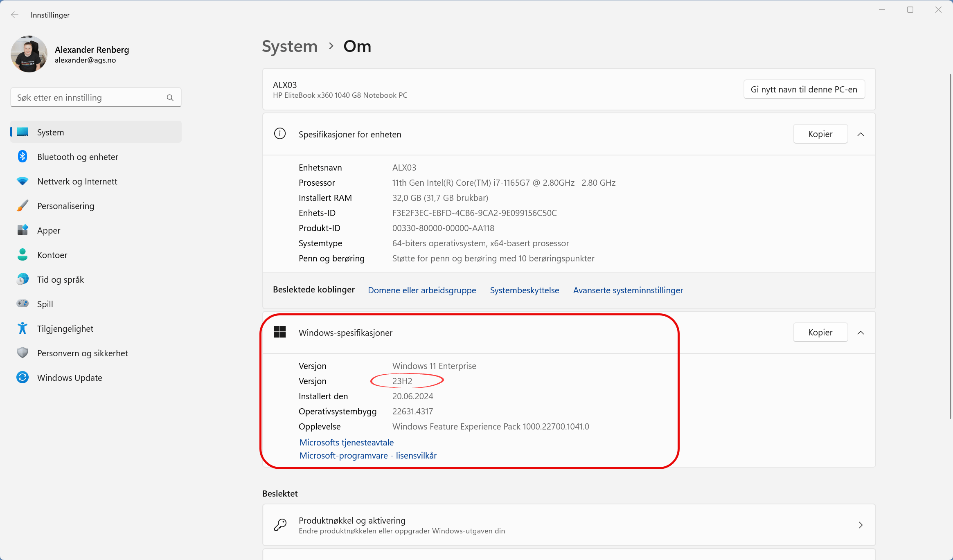This screenshot has height=560, width=953.
Task: Click the Wi-Fi icon for Nettverk og Internett
Action: 23,181
